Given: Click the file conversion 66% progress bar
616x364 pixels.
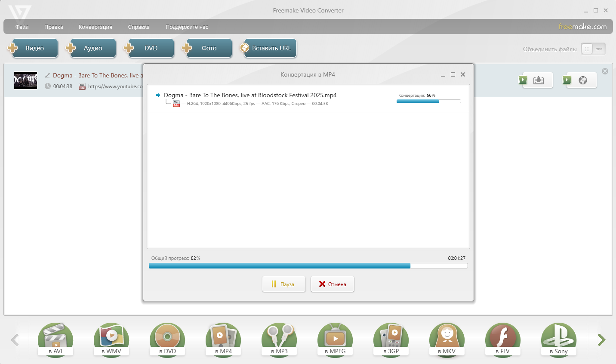Looking at the screenshot, I should [428, 102].
